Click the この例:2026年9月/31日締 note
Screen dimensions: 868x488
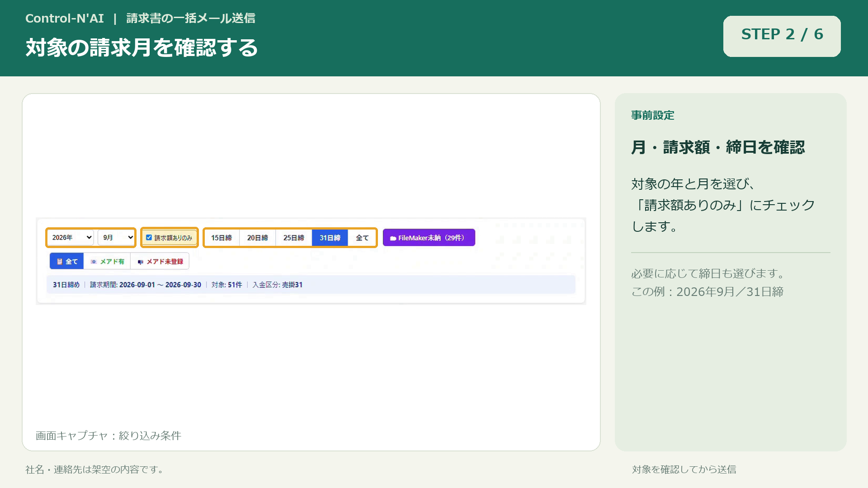point(708,292)
